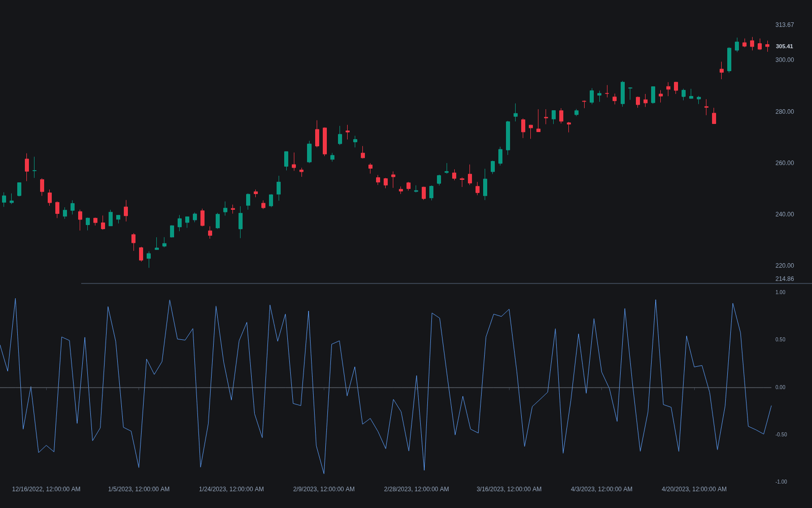812x508 pixels.
Task: Click the 240.00 price axis label
Action: pyautogui.click(x=785, y=214)
